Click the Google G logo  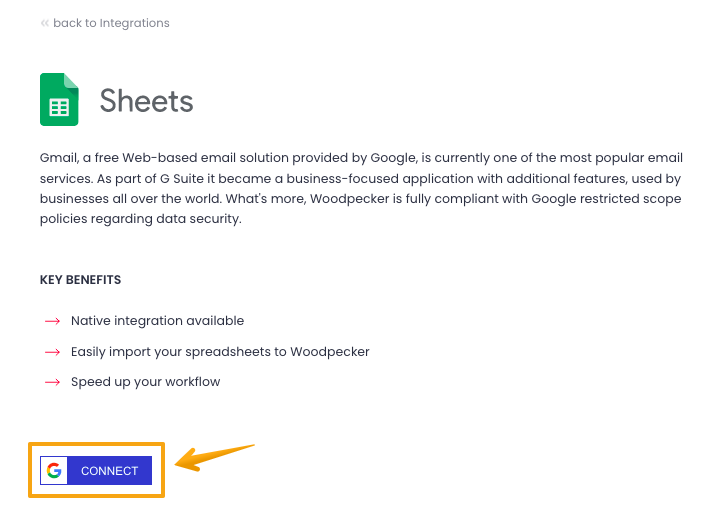coord(54,471)
